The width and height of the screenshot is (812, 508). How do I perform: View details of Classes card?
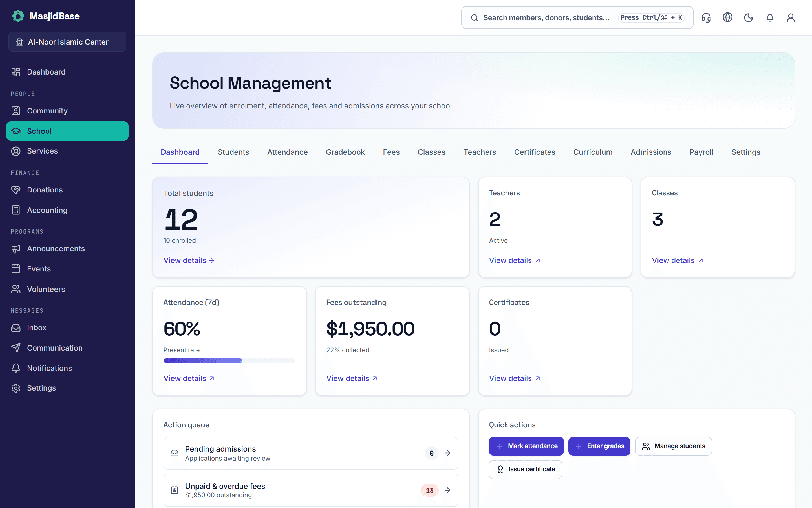coord(677,260)
